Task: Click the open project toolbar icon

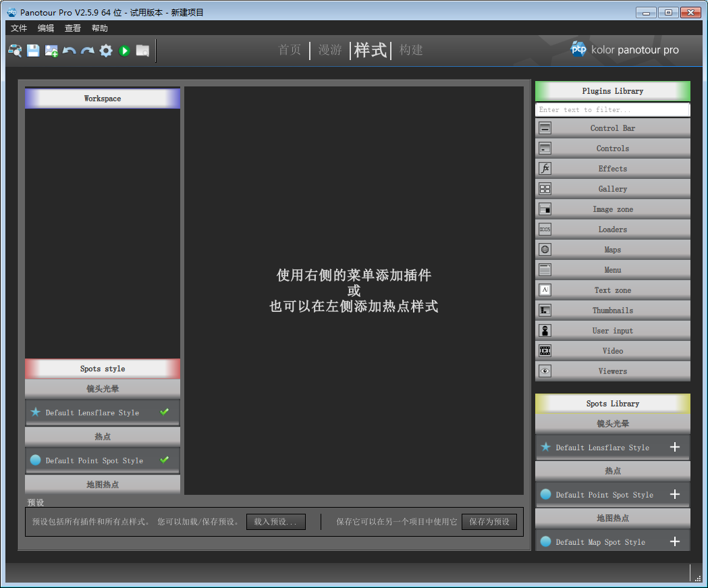Action: (15, 51)
